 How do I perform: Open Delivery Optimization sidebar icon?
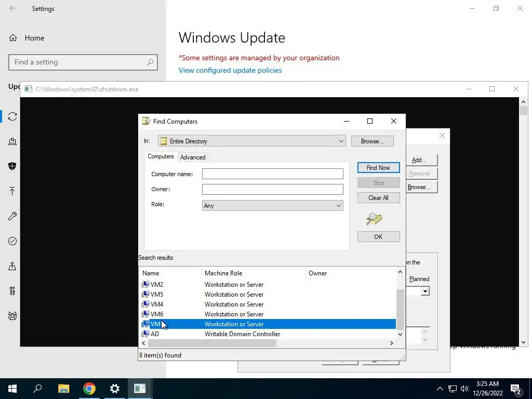[12, 141]
